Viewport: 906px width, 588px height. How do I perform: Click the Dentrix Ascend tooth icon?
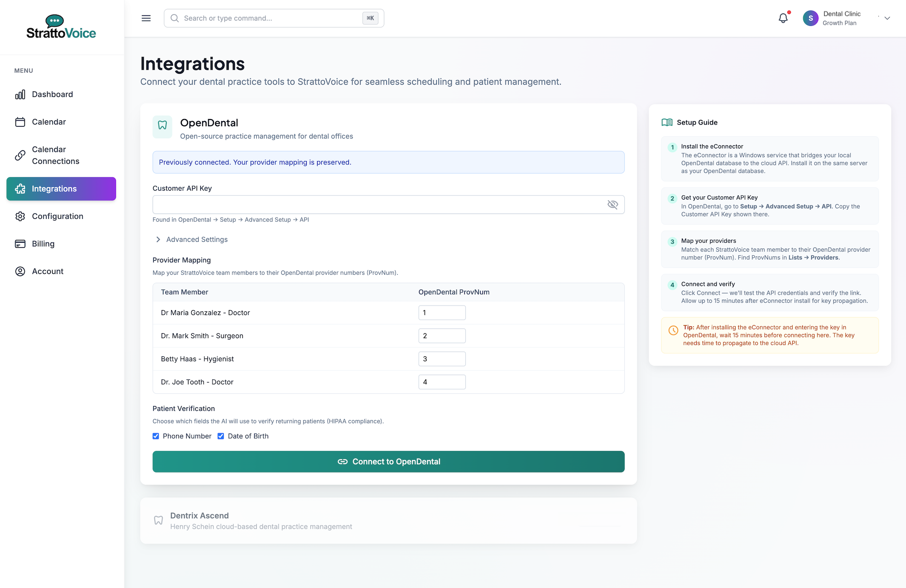pyautogui.click(x=158, y=521)
